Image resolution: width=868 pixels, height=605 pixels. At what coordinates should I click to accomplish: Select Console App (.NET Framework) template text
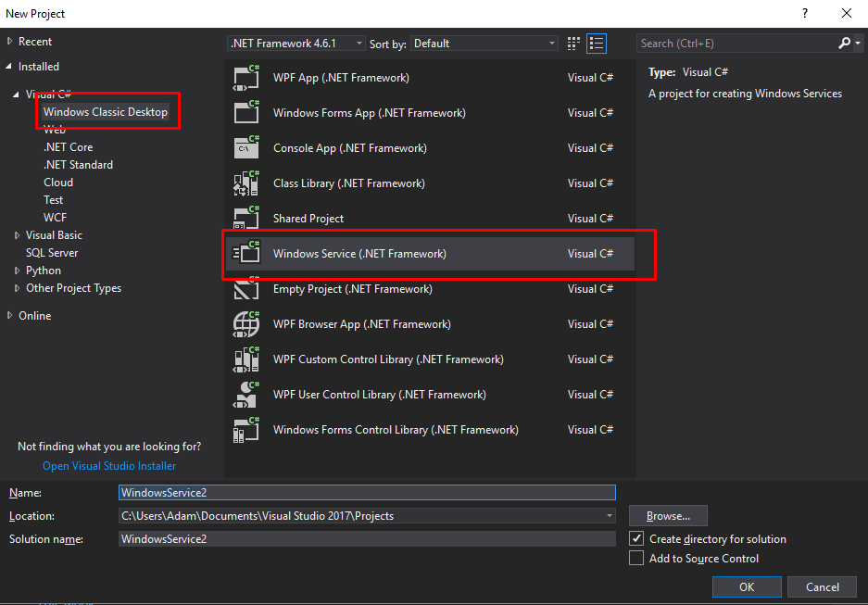tap(350, 148)
